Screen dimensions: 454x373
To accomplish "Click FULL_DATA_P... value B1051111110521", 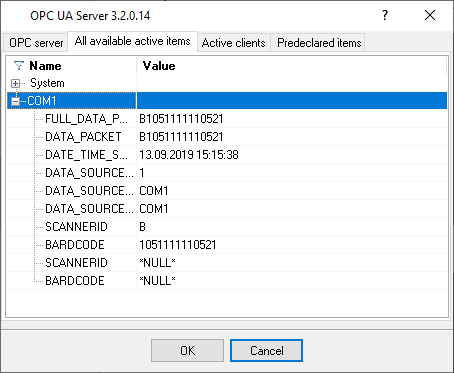I will coord(181,119).
